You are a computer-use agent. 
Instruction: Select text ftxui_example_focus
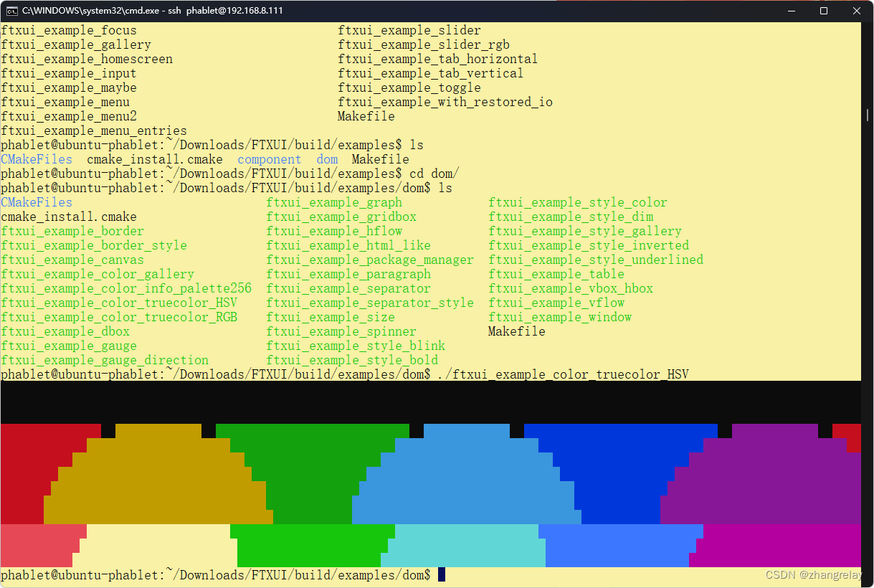[x=69, y=30]
